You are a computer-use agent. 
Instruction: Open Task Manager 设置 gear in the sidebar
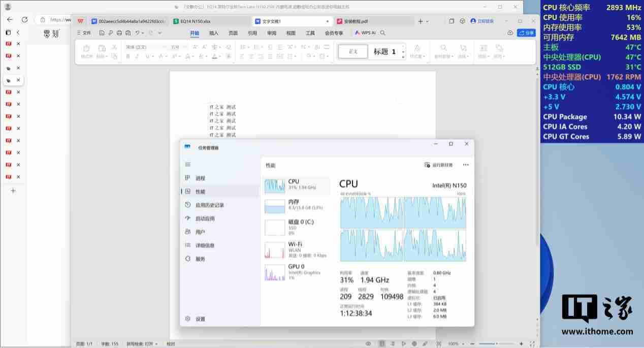(188, 319)
